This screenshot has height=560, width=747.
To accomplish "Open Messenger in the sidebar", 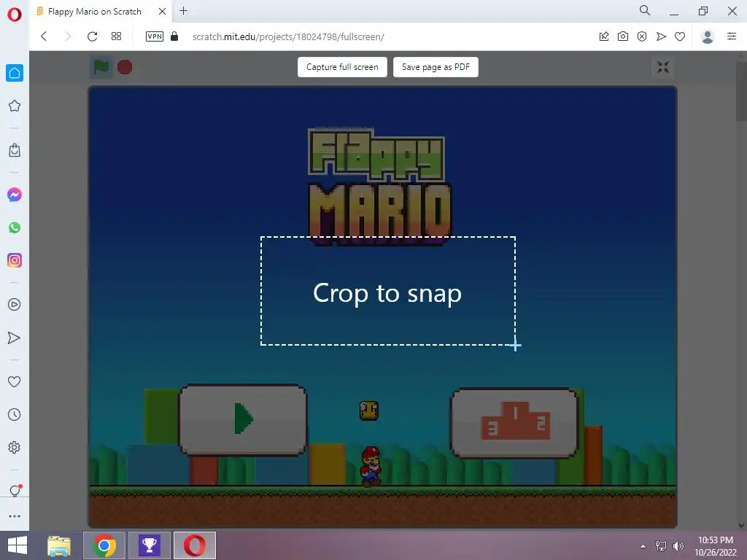I will click(x=15, y=195).
